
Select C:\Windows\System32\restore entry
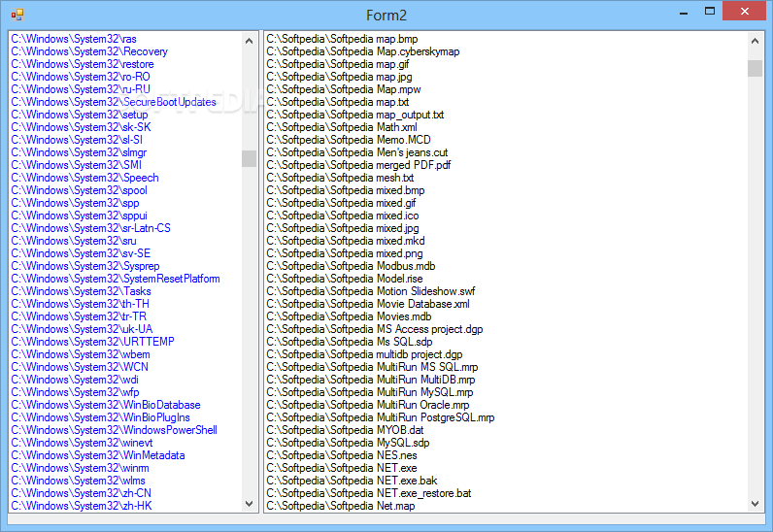(x=83, y=64)
